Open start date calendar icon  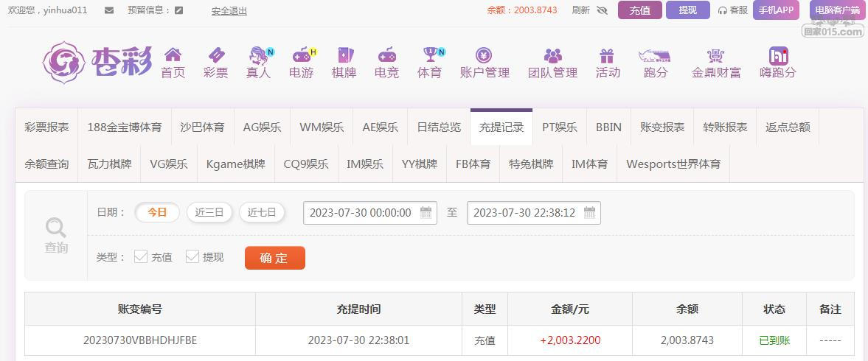[426, 212]
